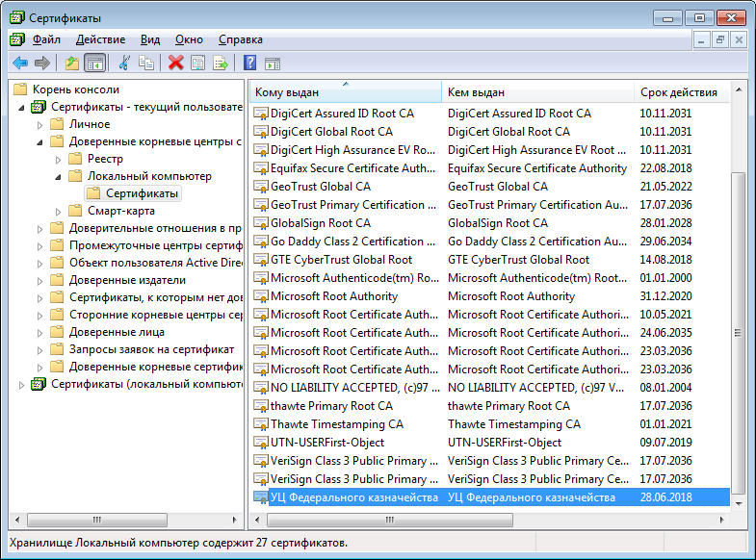Select Go Daddy Class 2 Certification row

pos(490,242)
